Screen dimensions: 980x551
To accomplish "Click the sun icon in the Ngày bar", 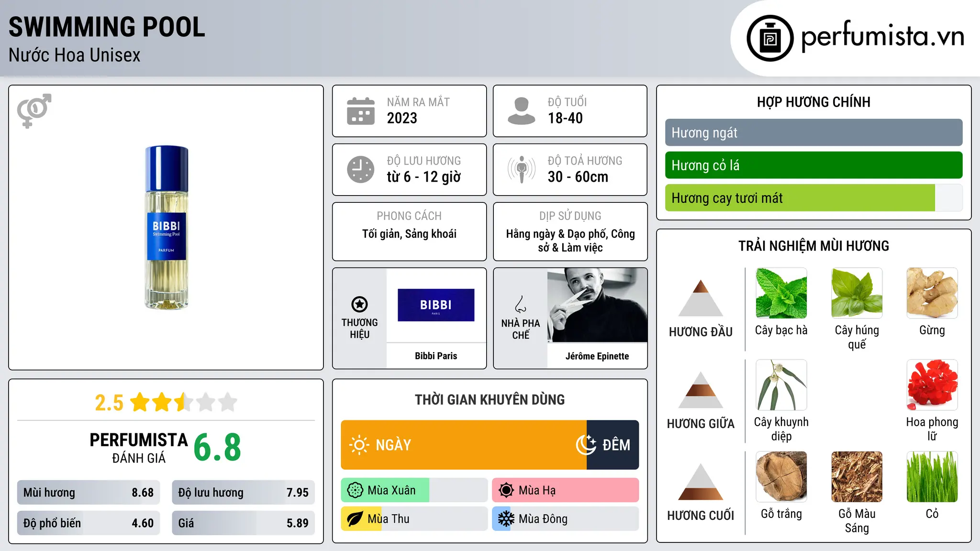I will click(359, 445).
